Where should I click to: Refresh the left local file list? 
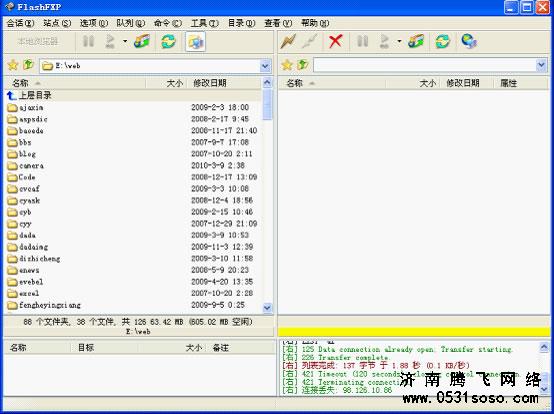[169, 42]
